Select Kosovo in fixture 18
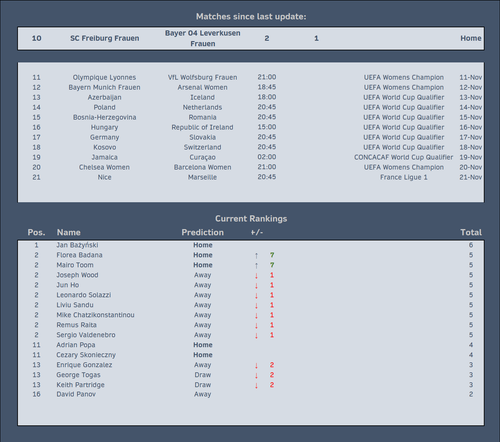Screen dimensions: 500x442 104,147
